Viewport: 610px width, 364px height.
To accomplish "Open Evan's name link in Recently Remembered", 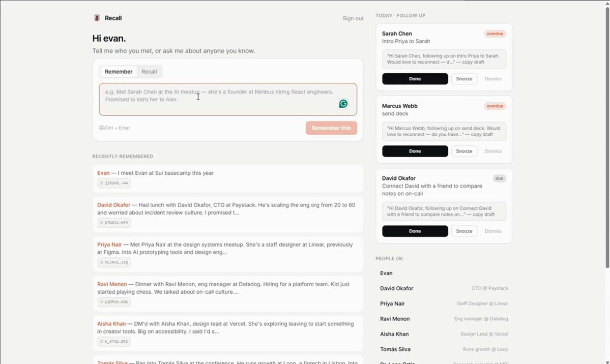I will point(103,173).
